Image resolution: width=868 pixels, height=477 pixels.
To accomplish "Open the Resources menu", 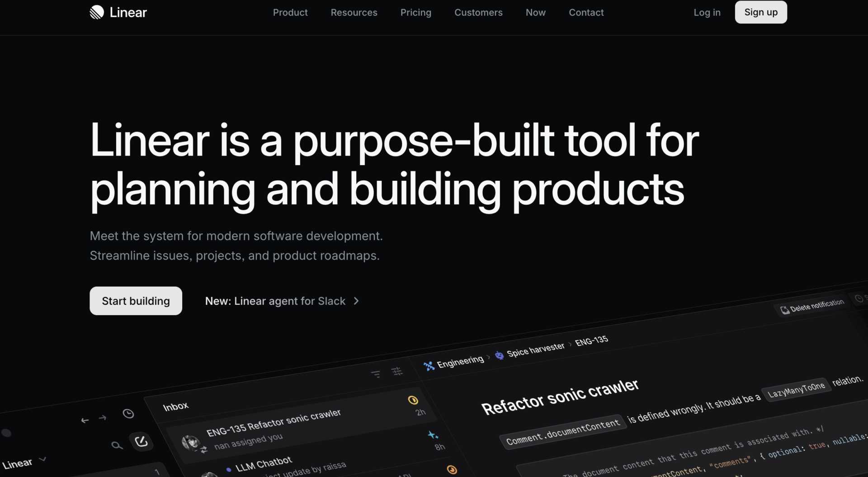I will (354, 13).
